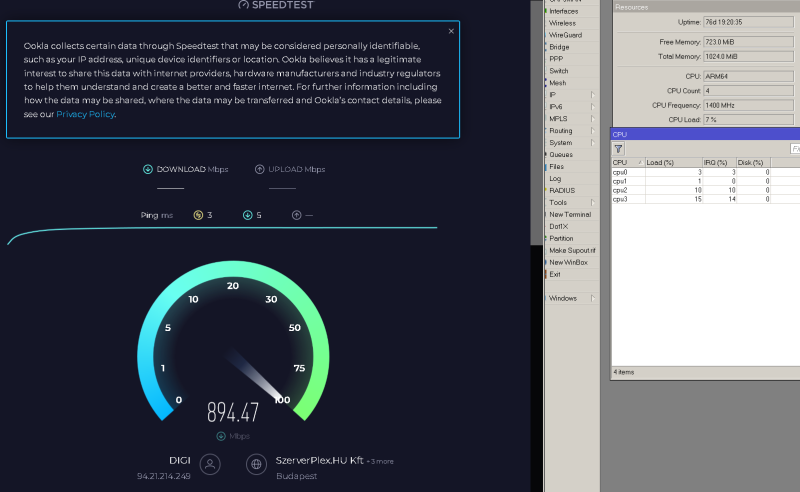Click the upload arrow icon next to UPLOAD Mbps
800x492 pixels.
click(259, 169)
